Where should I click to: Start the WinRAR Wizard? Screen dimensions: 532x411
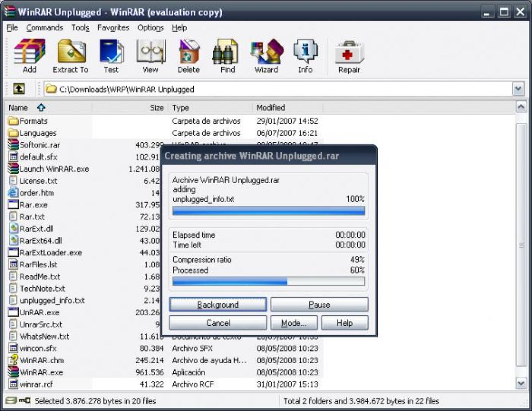(265, 53)
